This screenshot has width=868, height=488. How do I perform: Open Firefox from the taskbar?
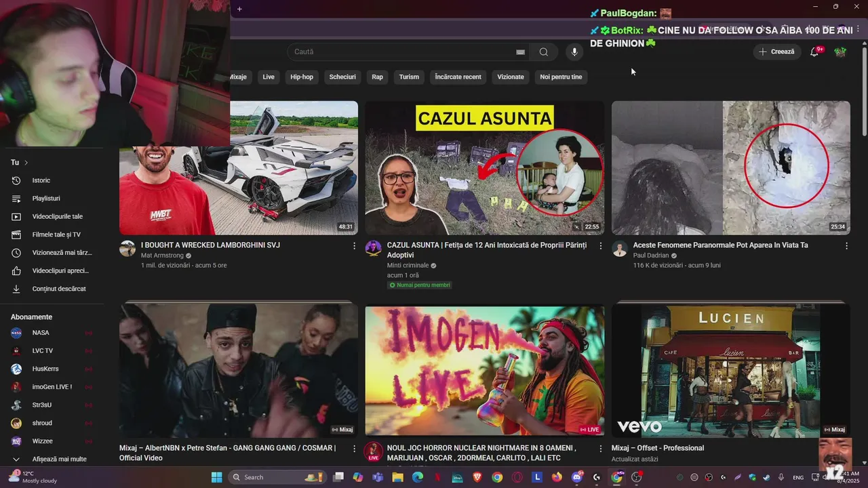(x=557, y=477)
